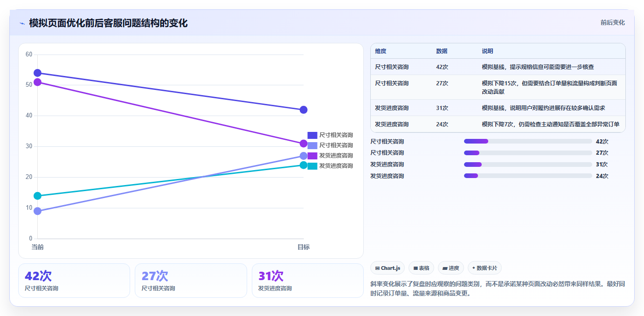644x316 pixels.
Task: Select the 进度 chip
Action: [451, 268]
